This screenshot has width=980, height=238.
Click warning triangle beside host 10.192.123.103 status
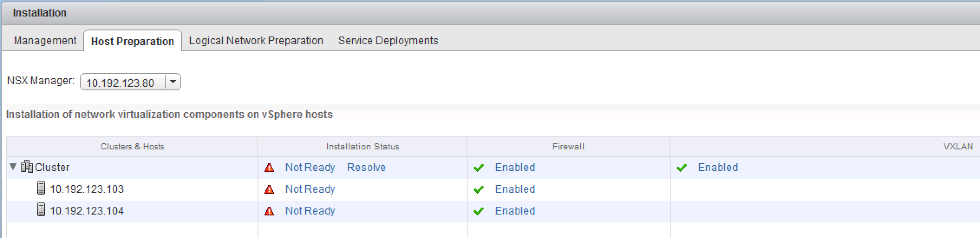pyautogui.click(x=269, y=189)
